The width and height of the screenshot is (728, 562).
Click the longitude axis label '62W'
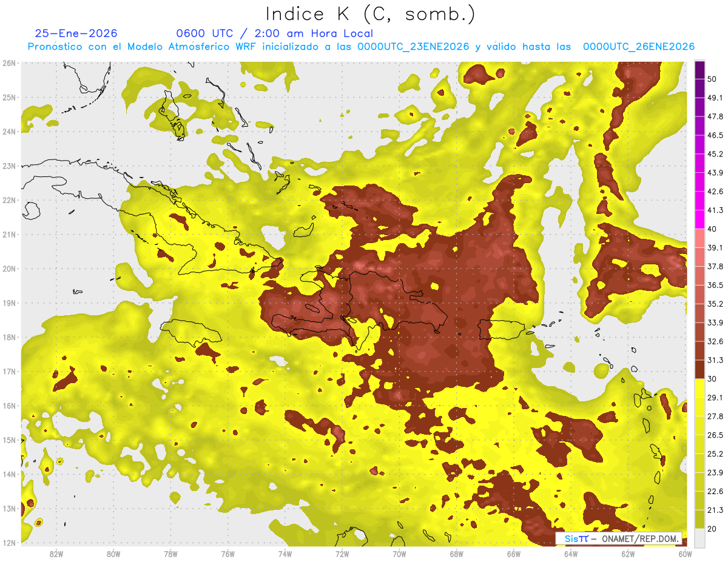coord(628,554)
